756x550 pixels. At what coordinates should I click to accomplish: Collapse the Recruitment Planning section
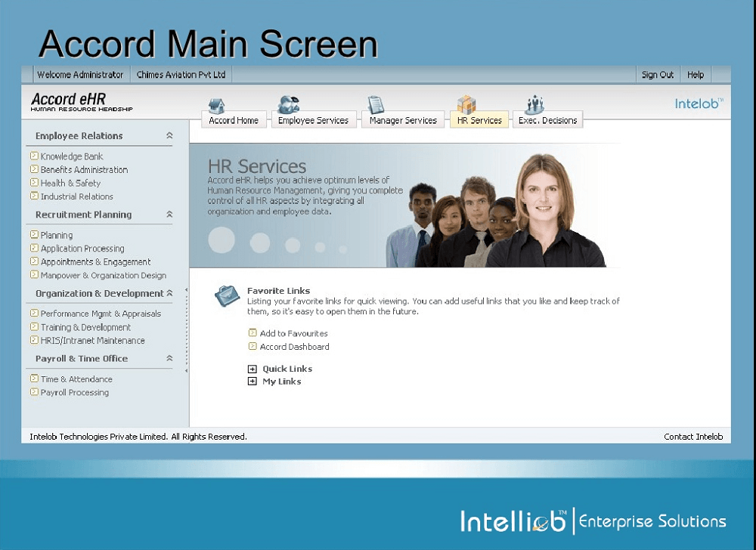169,215
